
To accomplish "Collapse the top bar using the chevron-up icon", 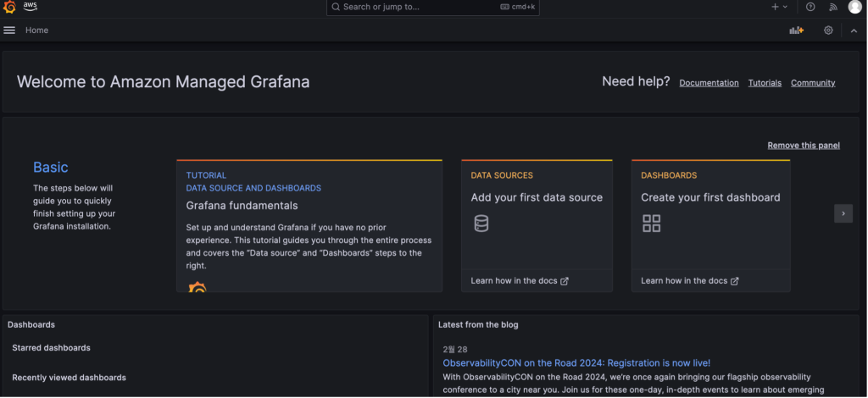I will 854,31.
